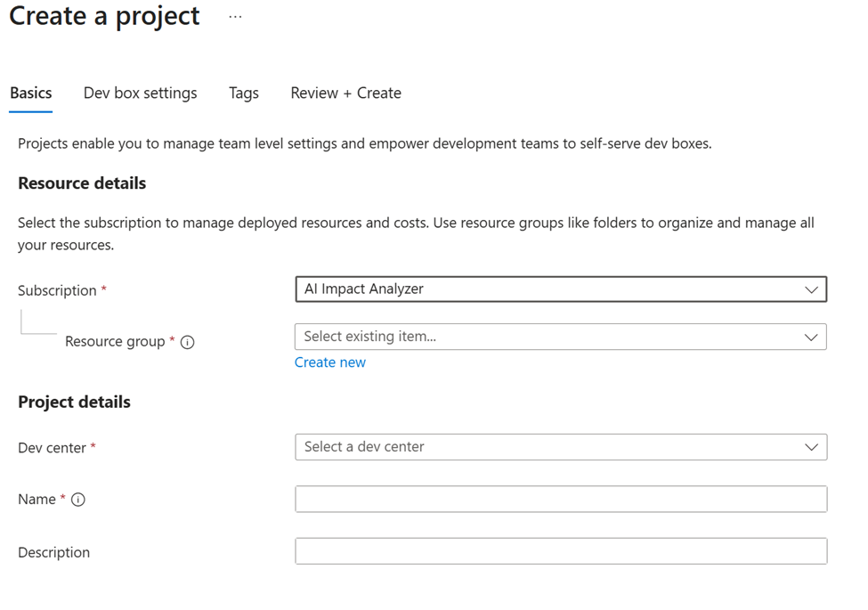
Task: Click the Dev center dropdown chevron
Action: tap(811, 446)
